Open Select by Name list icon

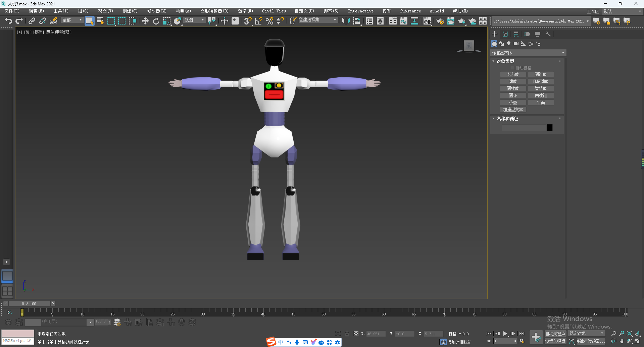click(x=100, y=21)
